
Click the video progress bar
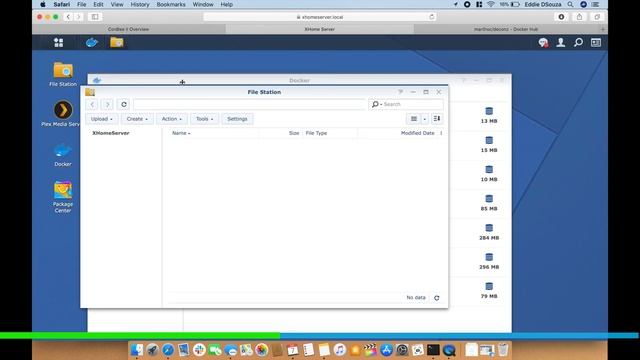coord(319,336)
